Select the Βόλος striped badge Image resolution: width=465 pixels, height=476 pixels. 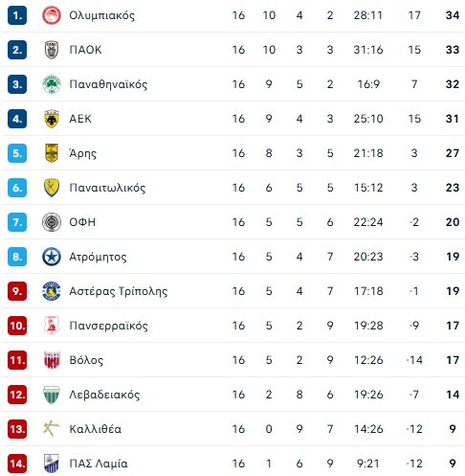coord(52,360)
